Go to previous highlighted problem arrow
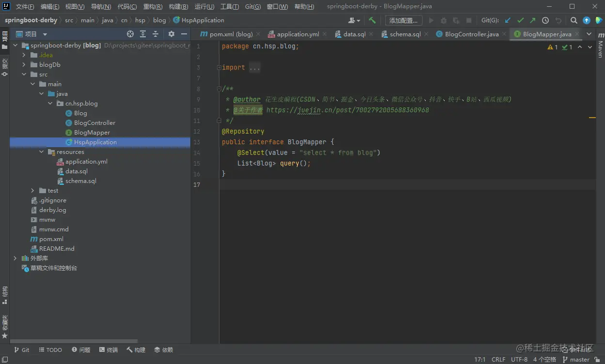The height and width of the screenshot is (364, 605). coord(580,47)
